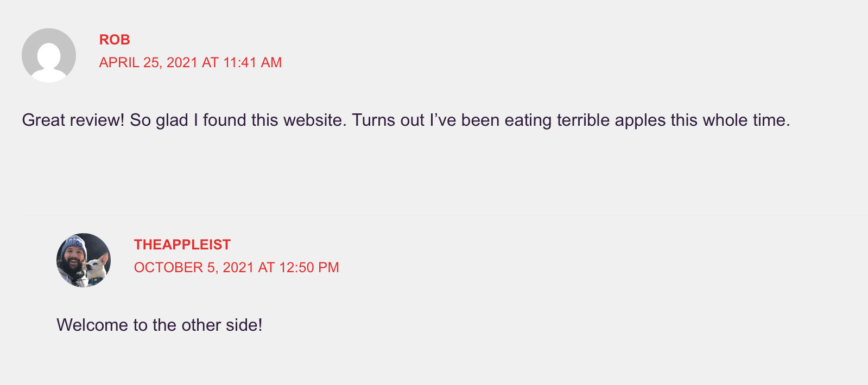This screenshot has width=868, height=385.
Task: Open the October 5, 2021 reply permalink
Action: point(236,267)
